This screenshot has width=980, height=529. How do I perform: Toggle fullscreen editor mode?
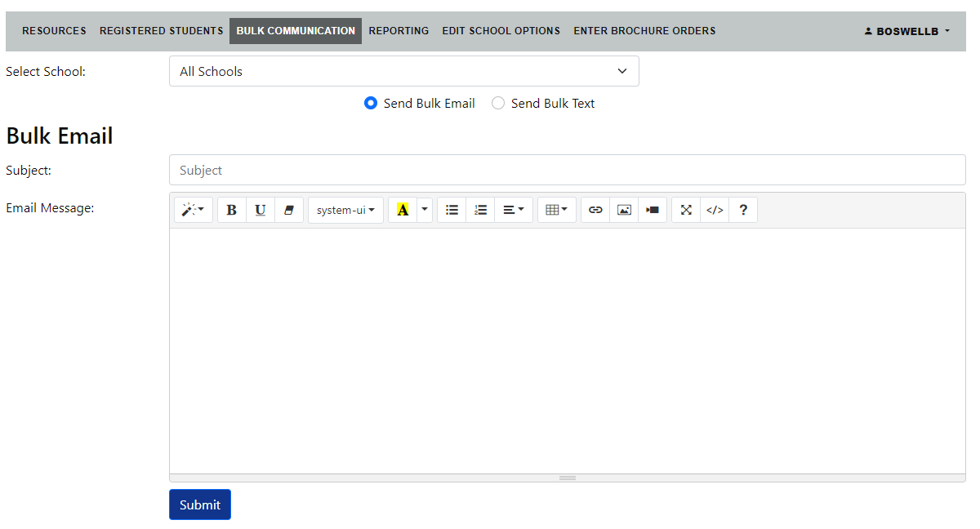tap(686, 210)
